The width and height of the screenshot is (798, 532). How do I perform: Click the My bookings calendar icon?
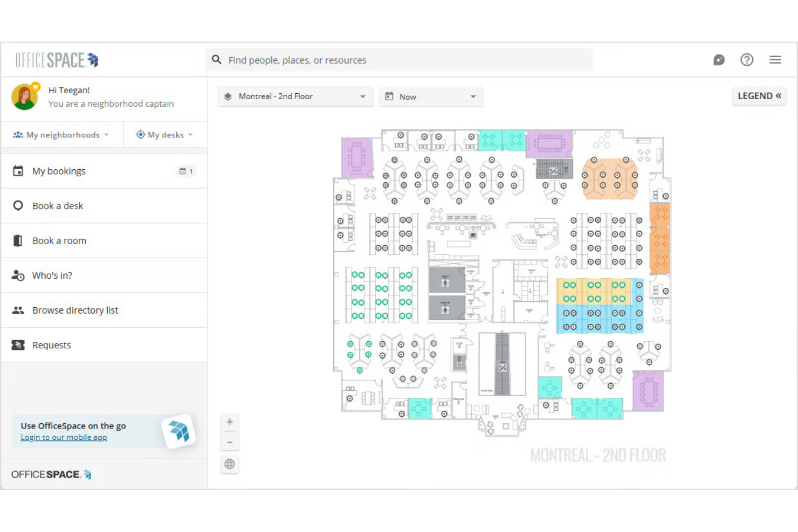click(x=18, y=170)
